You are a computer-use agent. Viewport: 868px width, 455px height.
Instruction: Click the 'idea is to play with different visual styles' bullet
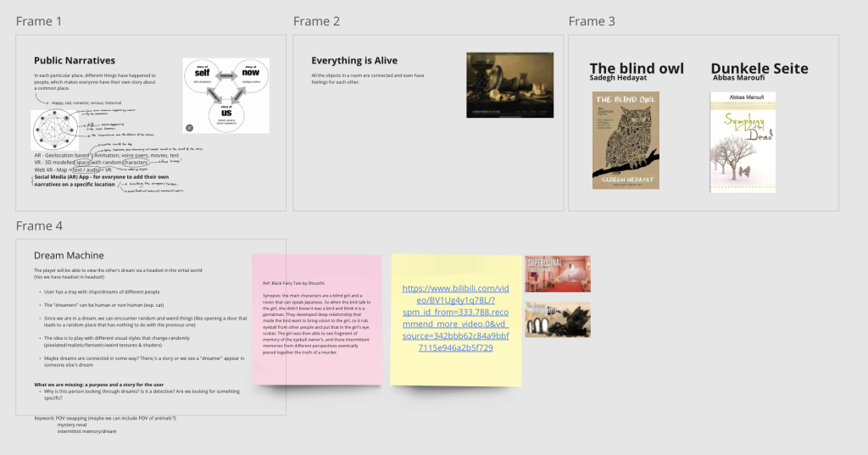(117, 341)
